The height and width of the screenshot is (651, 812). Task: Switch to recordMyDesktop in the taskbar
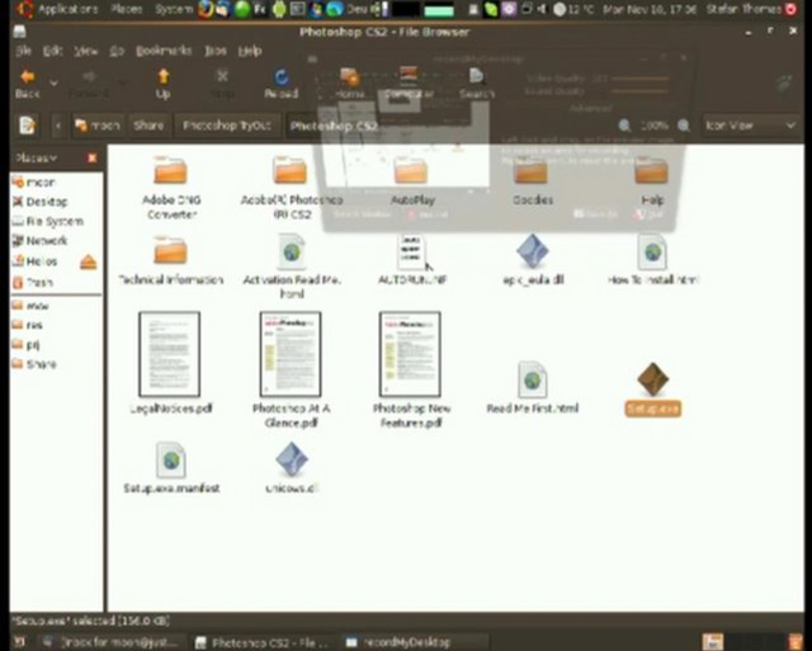point(416,642)
